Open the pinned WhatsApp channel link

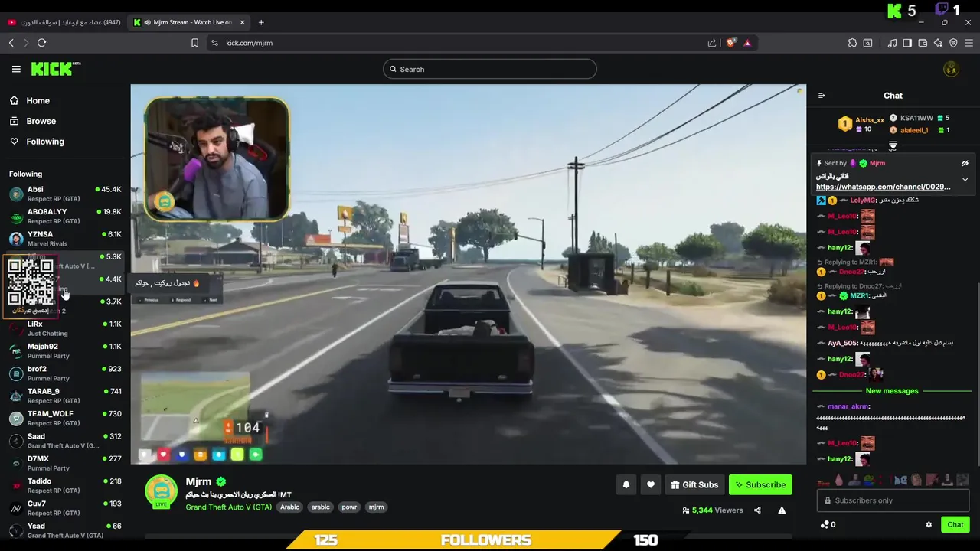(883, 187)
